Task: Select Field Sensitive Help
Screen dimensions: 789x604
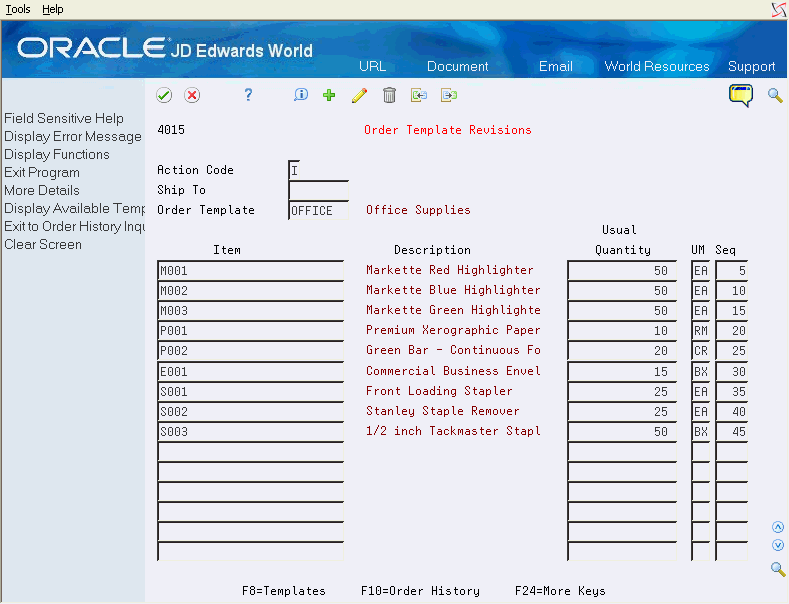Action: click(x=64, y=118)
